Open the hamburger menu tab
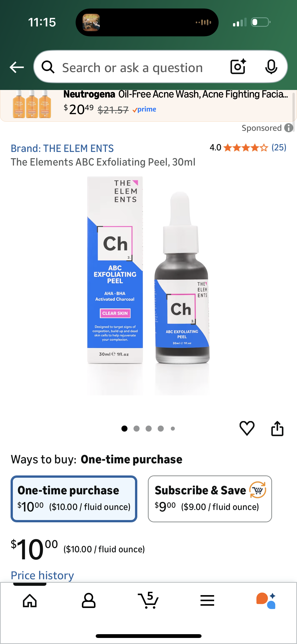297x644 pixels. click(207, 600)
